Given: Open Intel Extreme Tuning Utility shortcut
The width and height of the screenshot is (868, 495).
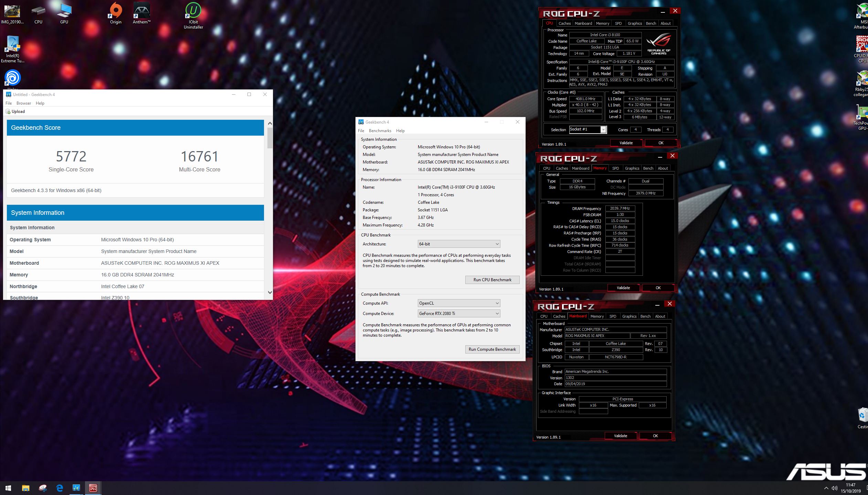Looking at the screenshot, I should [x=13, y=50].
